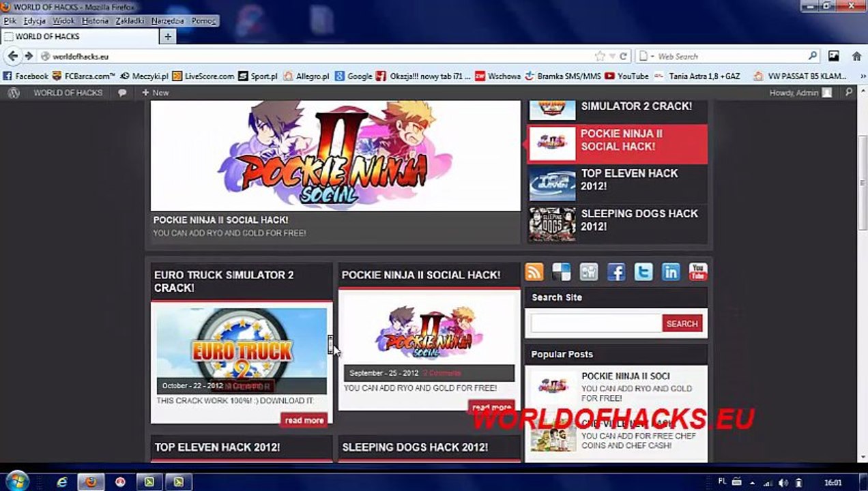
Task: Click the Euro Truck 2 post thumbnail
Action: (x=242, y=351)
